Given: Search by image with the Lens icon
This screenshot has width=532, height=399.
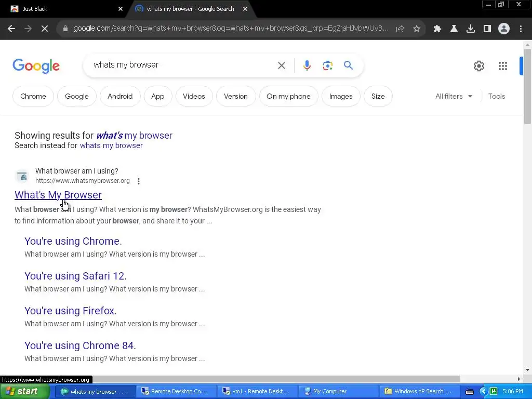Looking at the screenshot, I should pyautogui.click(x=327, y=65).
